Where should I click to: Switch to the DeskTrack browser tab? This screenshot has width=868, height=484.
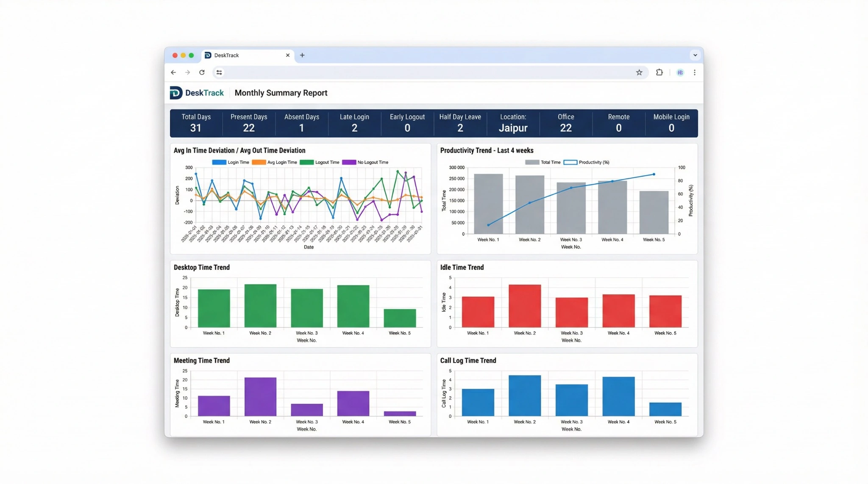237,55
